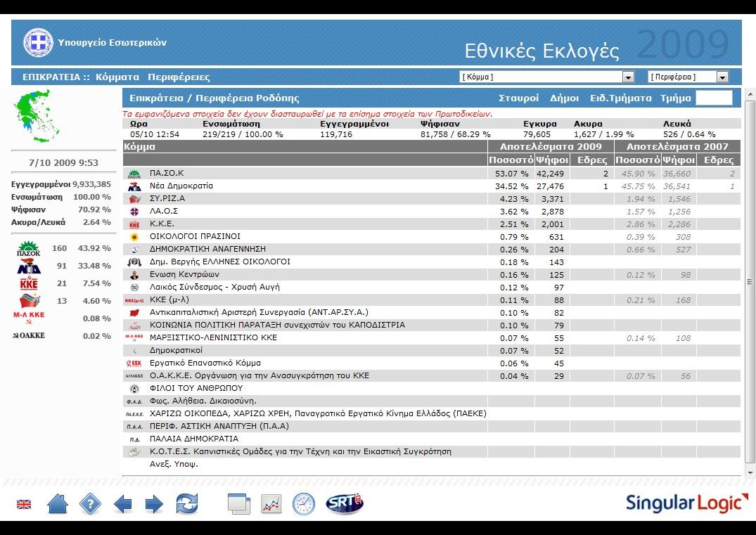Image resolution: width=756 pixels, height=535 pixels.
Task: Click the Εθνικές Εκλογές title
Action: tap(542, 51)
